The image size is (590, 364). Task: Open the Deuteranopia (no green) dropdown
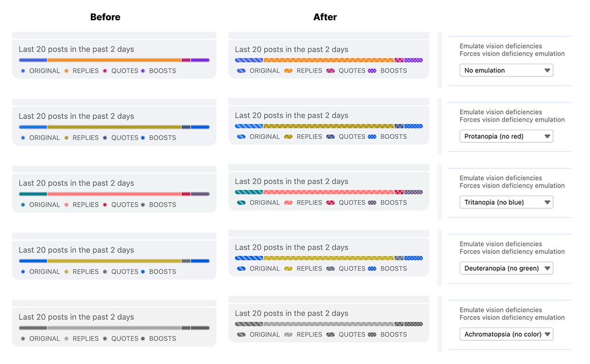[x=506, y=269]
